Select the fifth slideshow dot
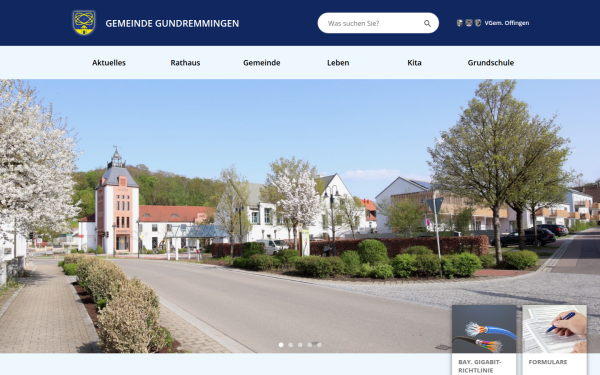Screen dimensions: 600x375 pos(319,345)
